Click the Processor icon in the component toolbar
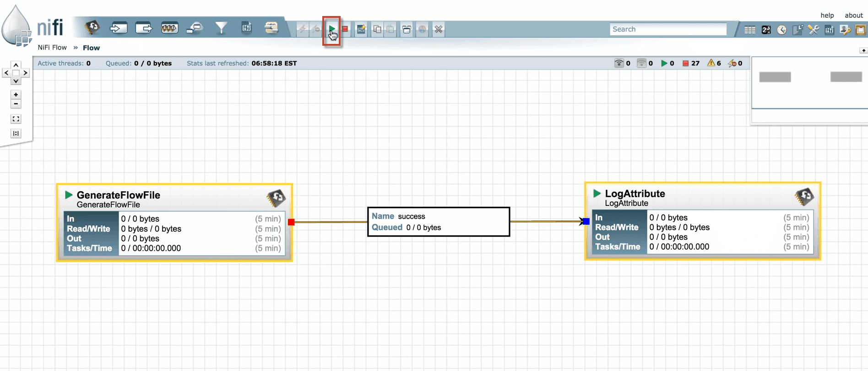Viewport: 868px width, 371px height. pos(92,27)
